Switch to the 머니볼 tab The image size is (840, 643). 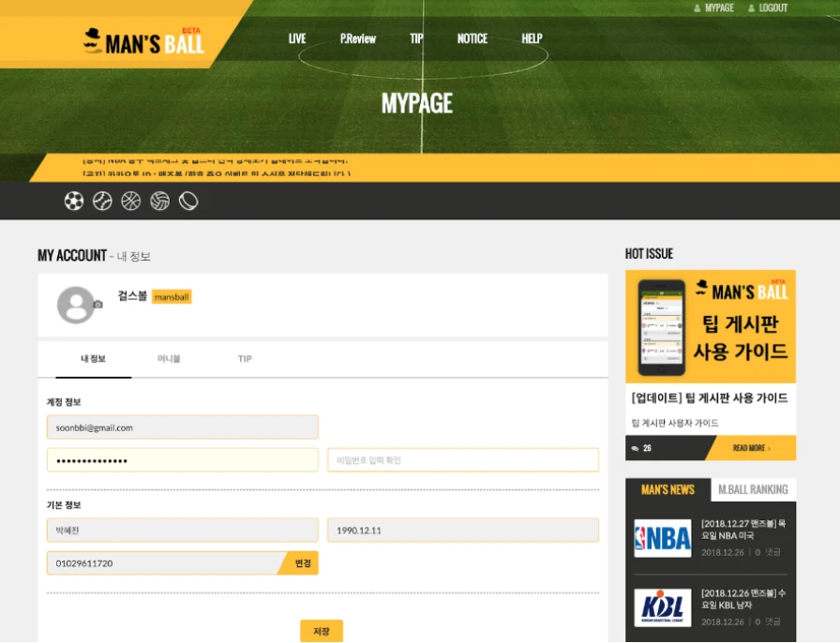(169, 359)
